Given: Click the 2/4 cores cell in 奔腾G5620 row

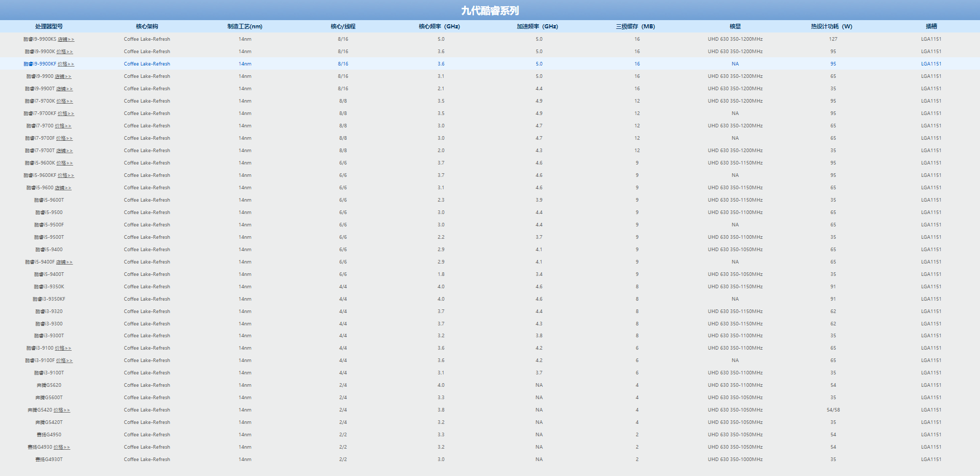Looking at the screenshot, I should coord(343,385).
